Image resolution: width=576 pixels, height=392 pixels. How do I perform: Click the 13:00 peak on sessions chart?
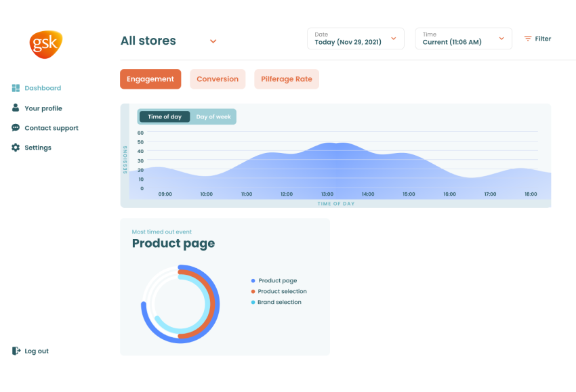click(336, 143)
